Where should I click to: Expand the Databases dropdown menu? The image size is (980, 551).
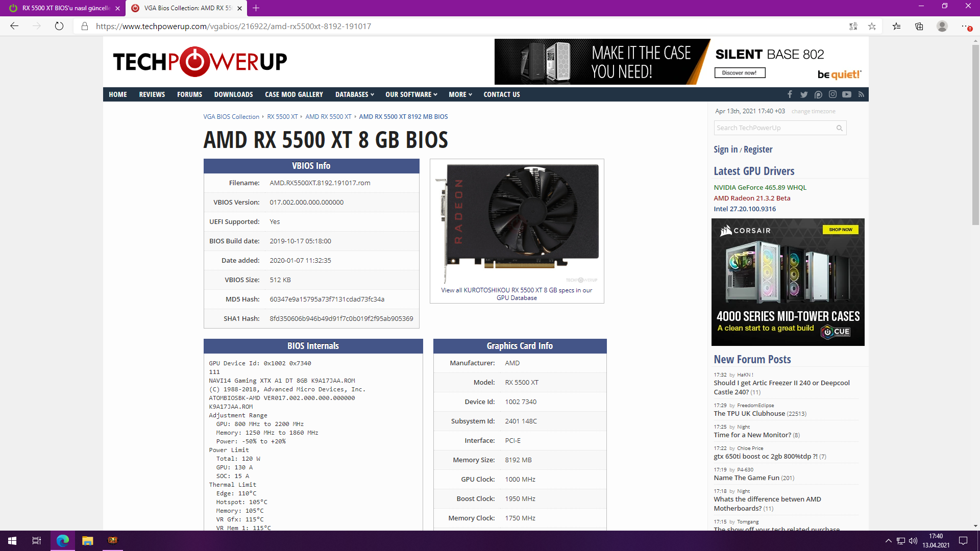354,94
